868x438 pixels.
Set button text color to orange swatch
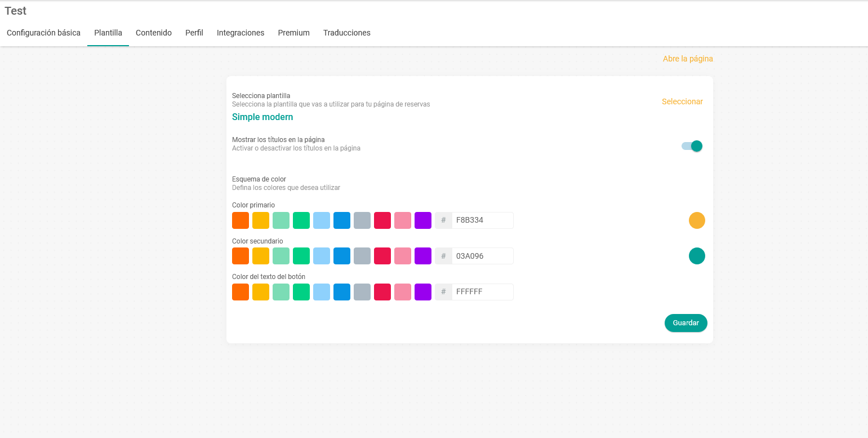pos(241,292)
